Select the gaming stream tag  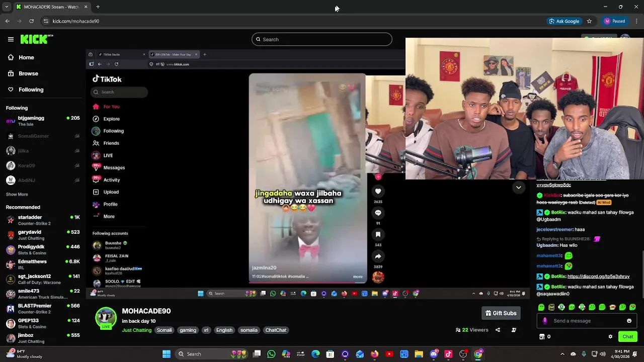coord(188,330)
